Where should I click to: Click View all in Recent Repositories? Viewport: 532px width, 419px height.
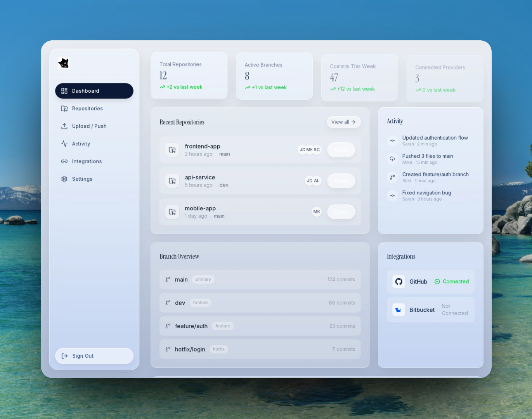[343, 122]
